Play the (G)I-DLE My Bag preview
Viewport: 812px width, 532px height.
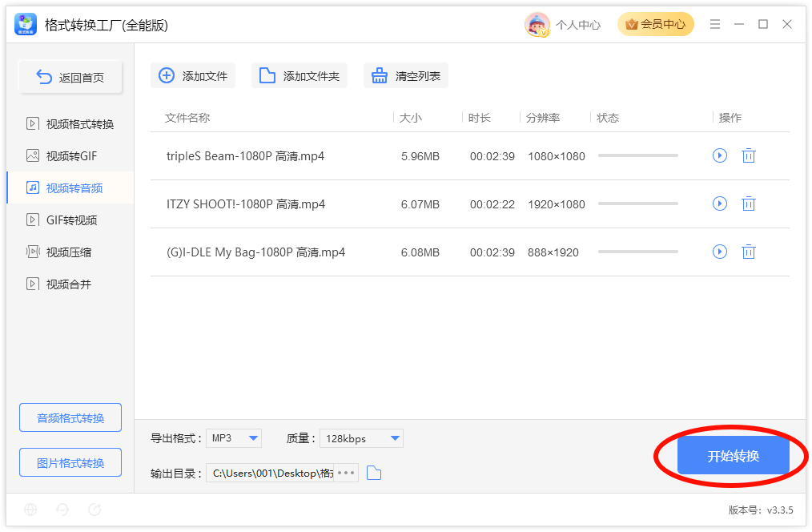coord(720,252)
